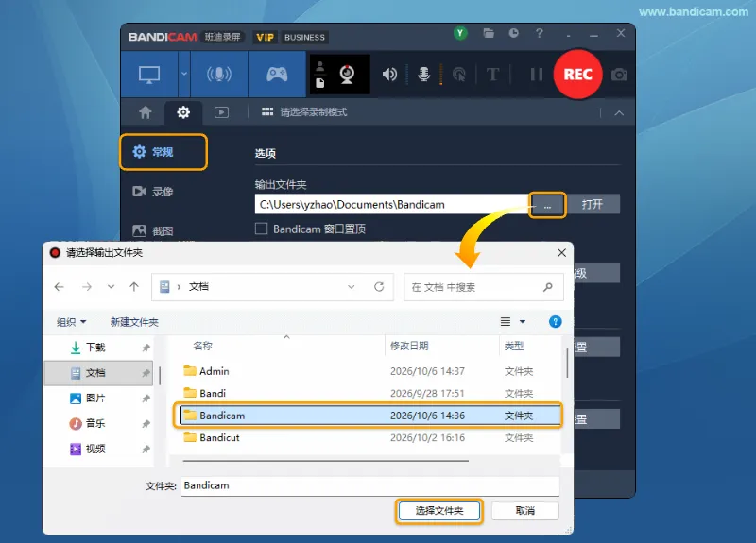756x543 pixels.
Task: Enable Bandicam 窗口置顶 checkbox
Action: [261, 229]
